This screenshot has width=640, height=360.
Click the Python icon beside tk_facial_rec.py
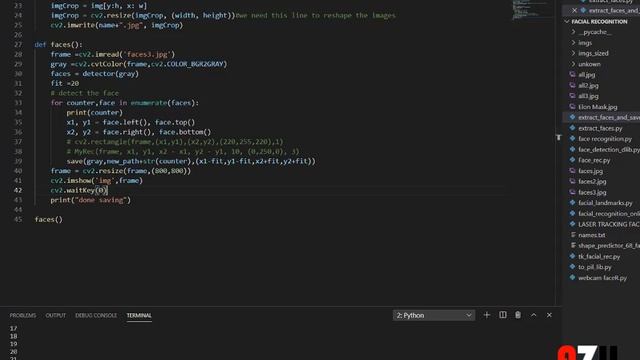click(x=572, y=256)
